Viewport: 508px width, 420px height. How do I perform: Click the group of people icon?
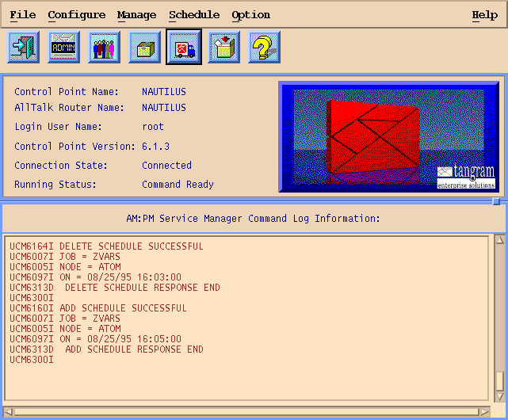104,48
